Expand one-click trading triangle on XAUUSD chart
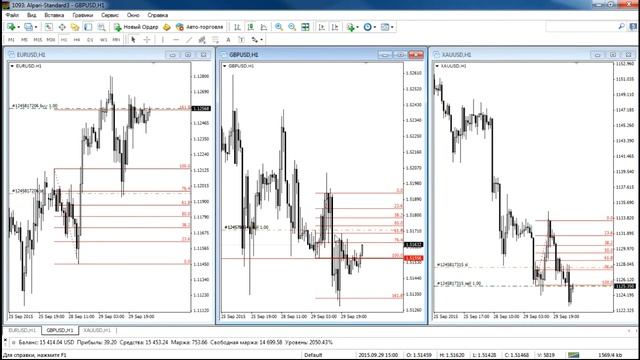 point(437,66)
